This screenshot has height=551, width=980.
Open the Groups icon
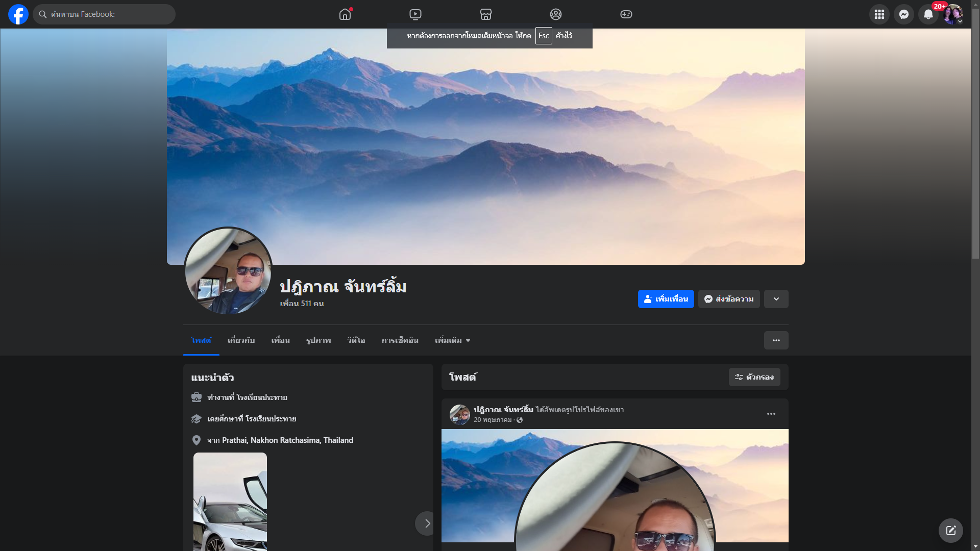[x=556, y=14]
